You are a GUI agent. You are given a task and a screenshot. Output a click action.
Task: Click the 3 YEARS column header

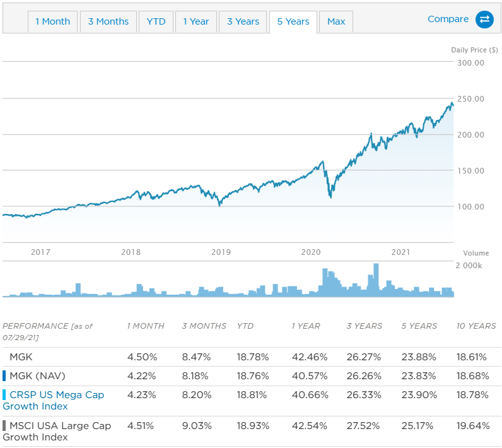pyautogui.click(x=365, y=326)
